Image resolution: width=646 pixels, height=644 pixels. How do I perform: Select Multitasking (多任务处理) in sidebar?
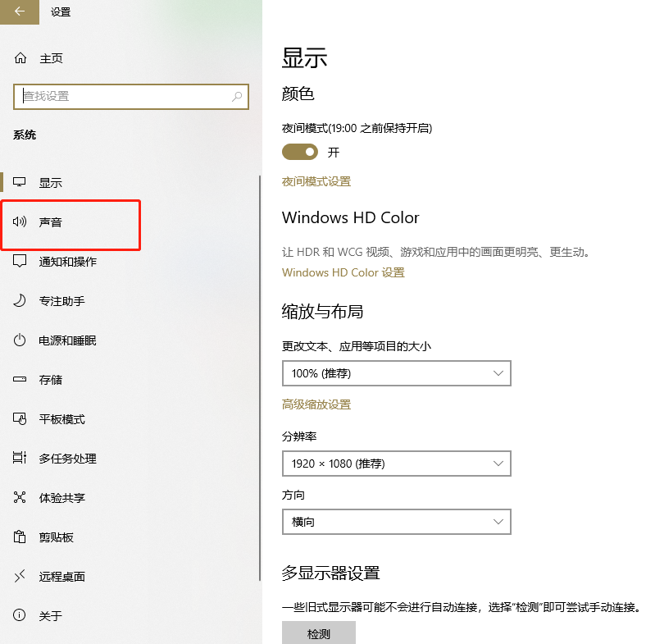[68, 459]
